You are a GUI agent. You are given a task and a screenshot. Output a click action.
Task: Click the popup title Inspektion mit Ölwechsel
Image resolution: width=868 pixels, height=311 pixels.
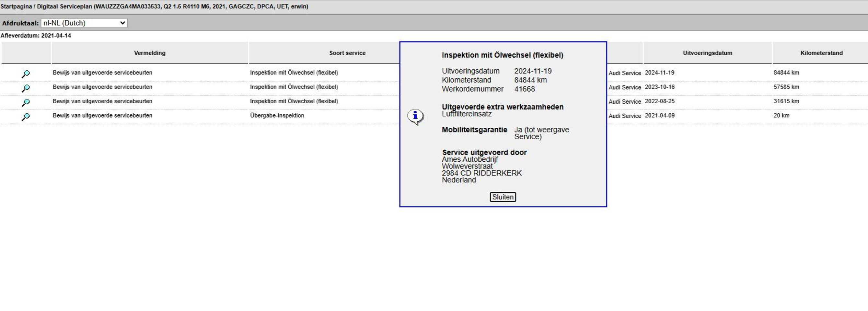click(502, 55)
